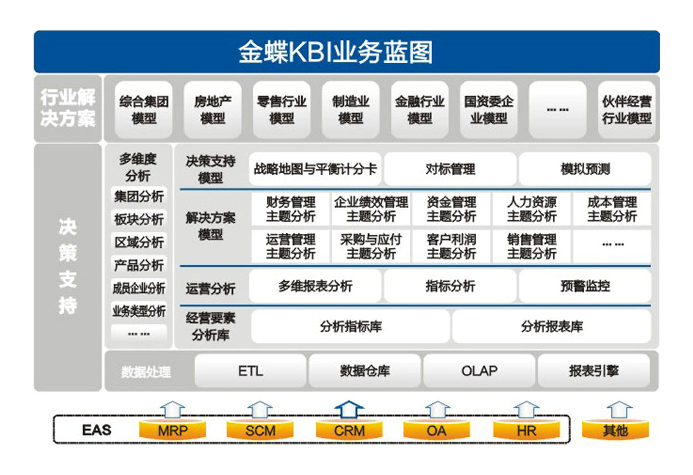Screen dimensions: 693x475
Task: Select the orange CRM system pill
Action: (348, 431)
